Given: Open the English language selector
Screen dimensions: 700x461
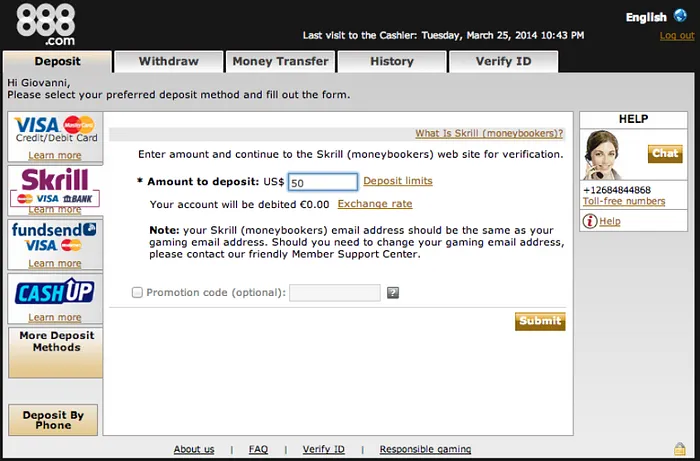Looking at the screenshot, I should pos(646,17).
